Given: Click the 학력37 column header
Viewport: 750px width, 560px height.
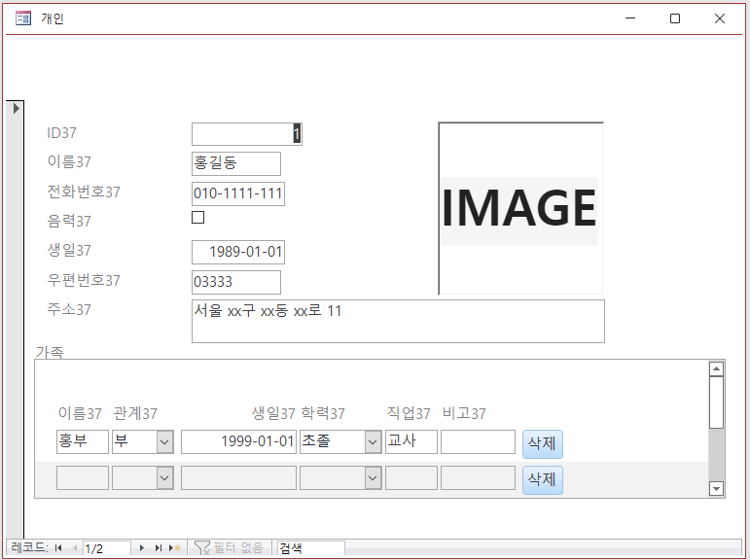Looking at the screenshot, I should coord(323,413).
